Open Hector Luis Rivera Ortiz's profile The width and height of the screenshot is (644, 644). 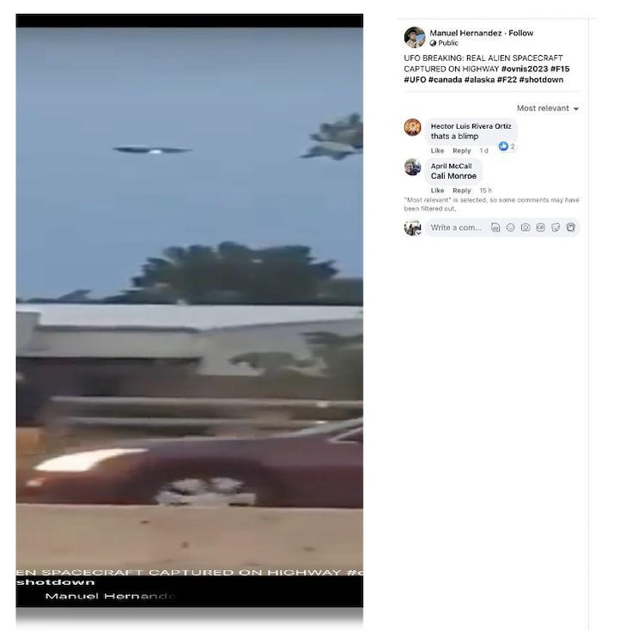[471, 126]
